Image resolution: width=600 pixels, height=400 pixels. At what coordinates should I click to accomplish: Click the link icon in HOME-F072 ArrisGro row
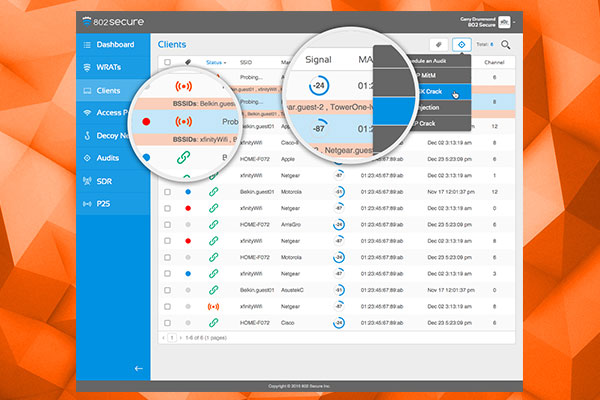pos(214,225)
